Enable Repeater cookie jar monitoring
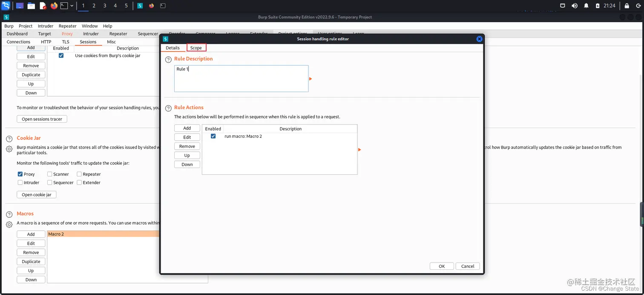 point(79,174)
